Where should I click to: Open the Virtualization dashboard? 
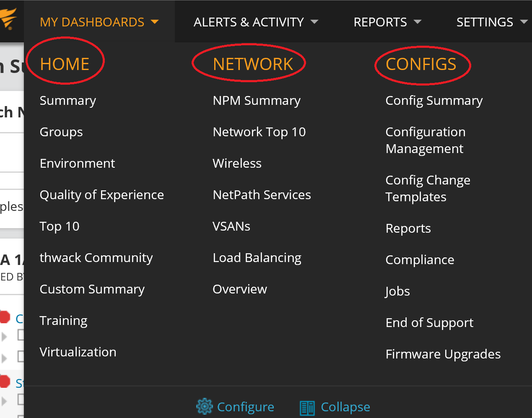click(78, 352)
